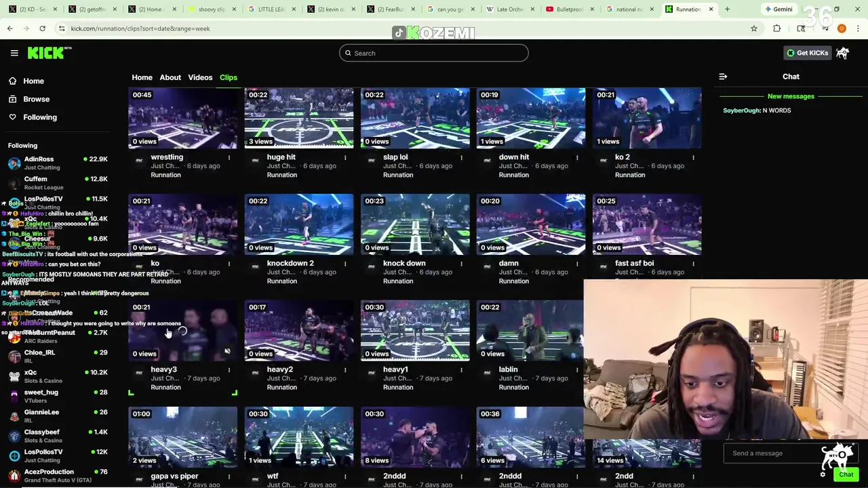Click the Chrome profile avatar
The width and height of the screenshot is (868, 488).
tap(842, 28)
